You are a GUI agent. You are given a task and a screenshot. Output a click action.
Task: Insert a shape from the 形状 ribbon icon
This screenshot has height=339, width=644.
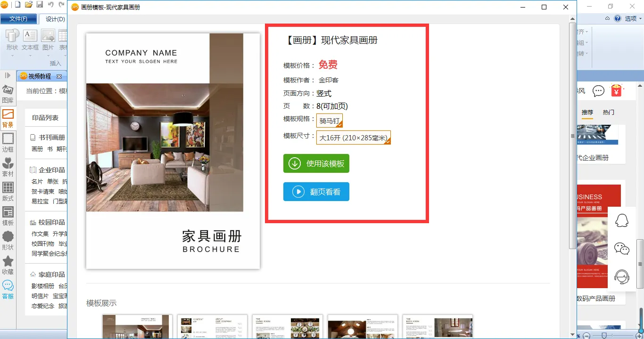pos(12,40)
